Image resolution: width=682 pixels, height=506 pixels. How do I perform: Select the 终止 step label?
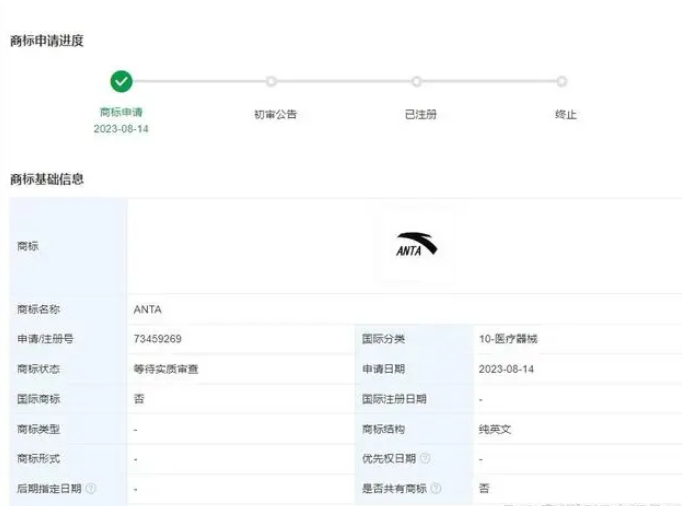pyautogui.click(x=566, y=114)
